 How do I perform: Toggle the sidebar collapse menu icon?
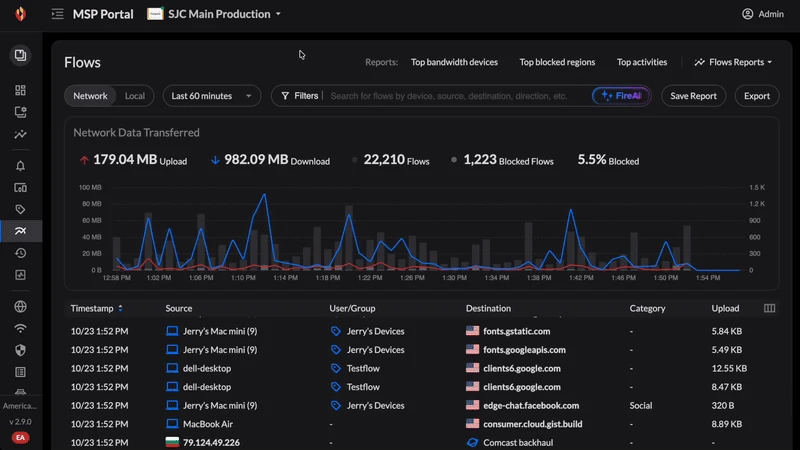tap(57, 14)
